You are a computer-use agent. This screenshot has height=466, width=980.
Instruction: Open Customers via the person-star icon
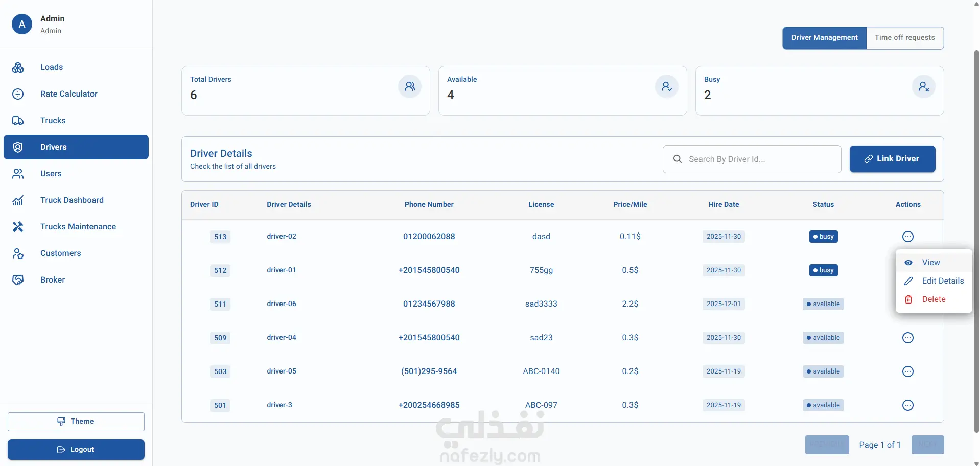[18, 253]
